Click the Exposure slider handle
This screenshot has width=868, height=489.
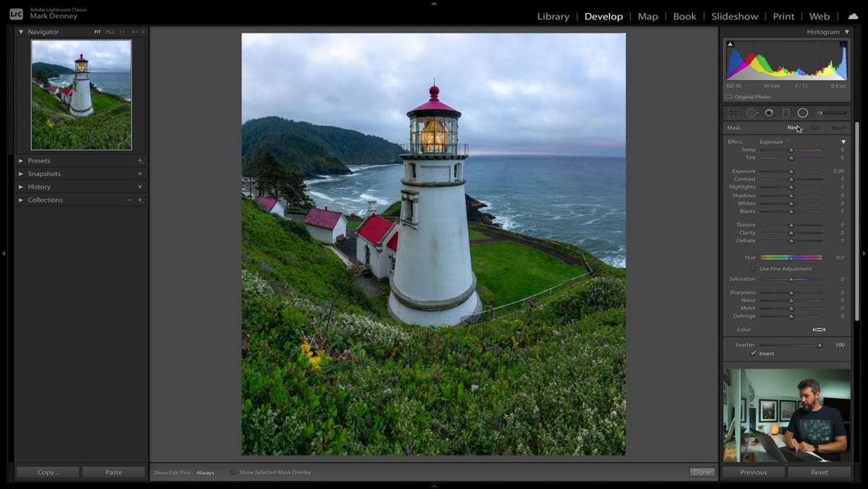[x=791, y=171]
